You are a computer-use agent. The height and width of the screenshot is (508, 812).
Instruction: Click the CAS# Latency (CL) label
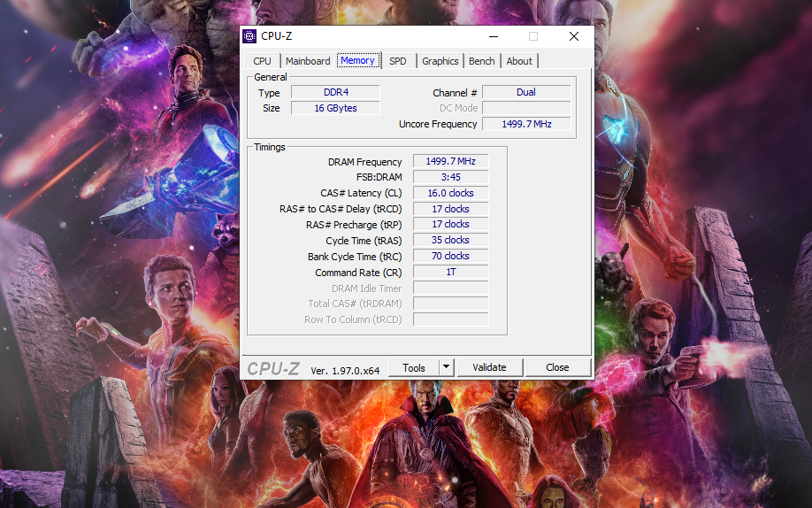361,193
